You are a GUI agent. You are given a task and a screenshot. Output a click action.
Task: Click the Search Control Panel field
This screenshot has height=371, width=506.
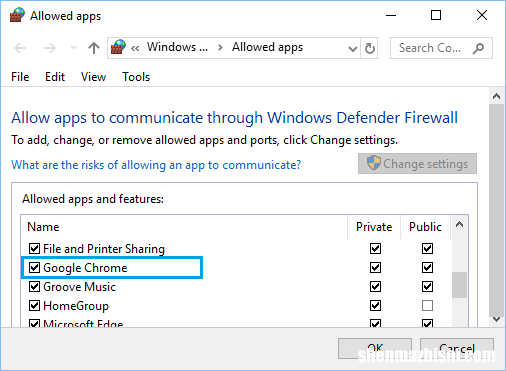pyautogui.click(x=441, y=48)
